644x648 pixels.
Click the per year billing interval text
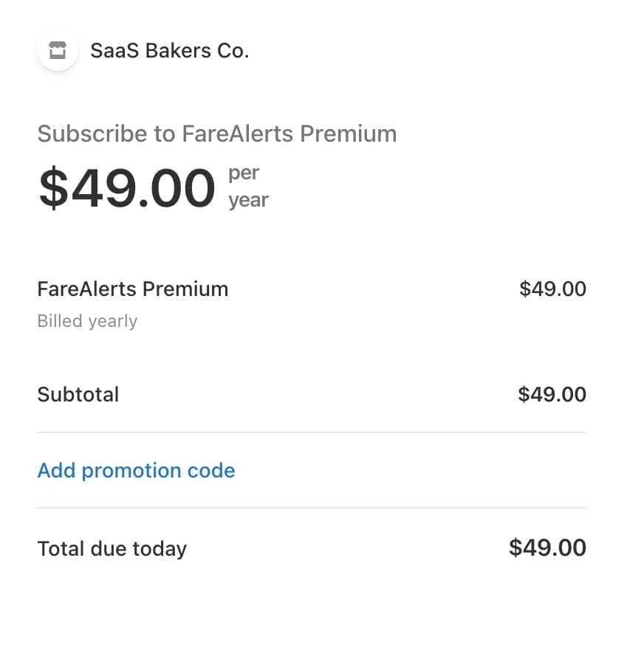[248, 187]
